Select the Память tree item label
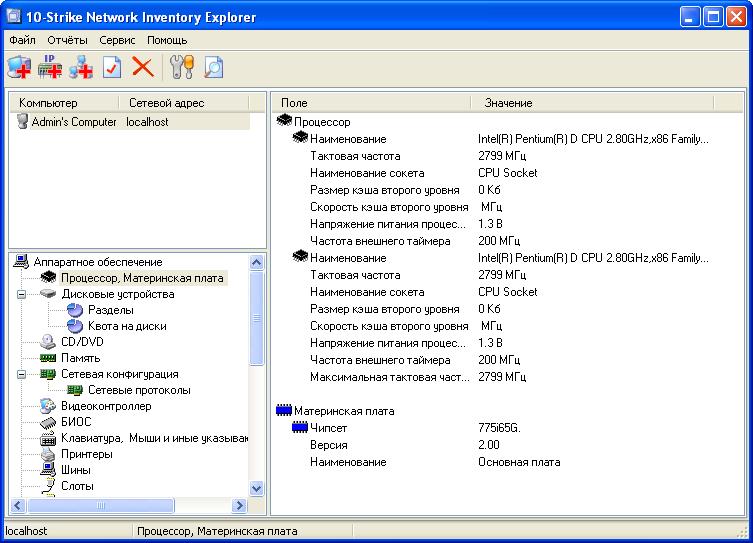This screenshot has width=753, height=543. (x=81, y=358)
